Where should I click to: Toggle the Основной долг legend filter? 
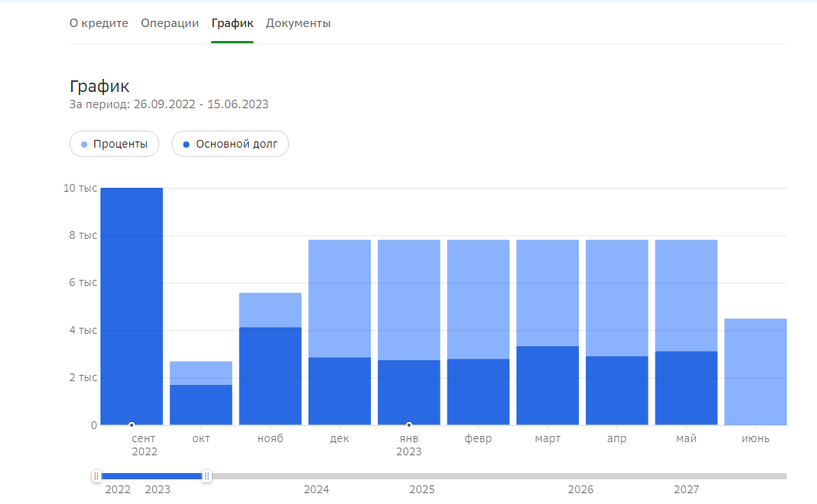tap(230, 144)
